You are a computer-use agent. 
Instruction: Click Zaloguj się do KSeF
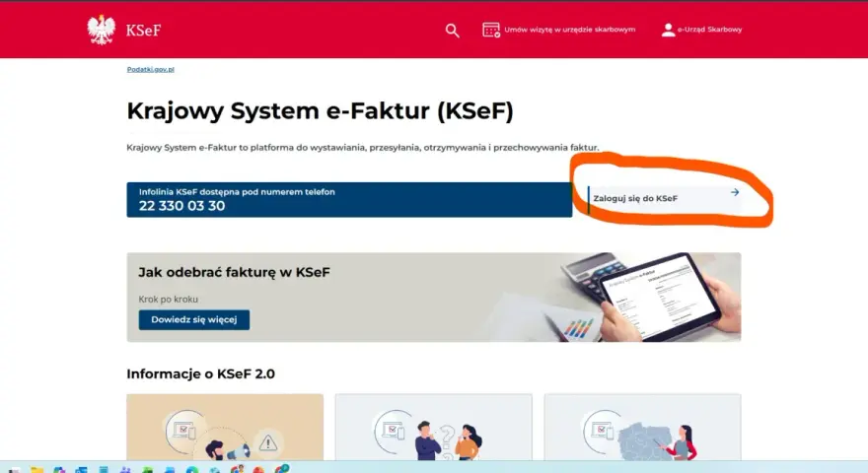click(664, 198)
